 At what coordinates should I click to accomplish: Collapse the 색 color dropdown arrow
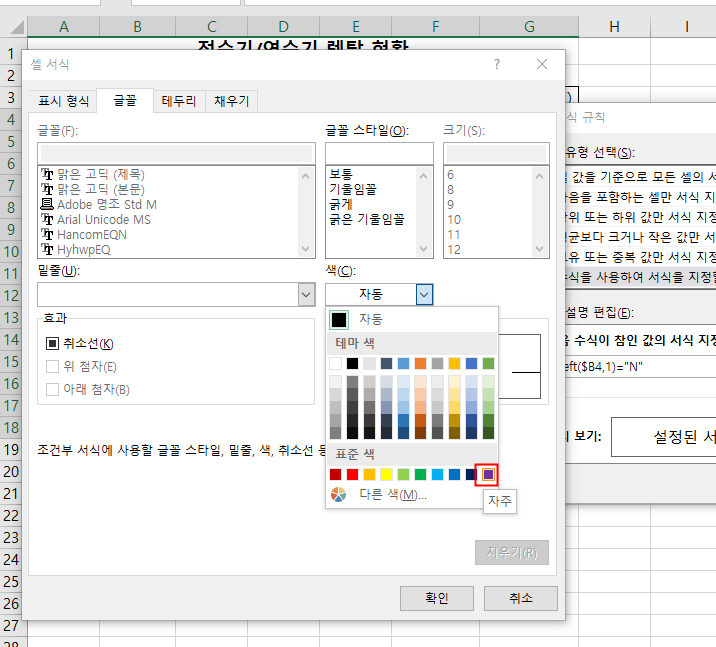click(x=424, y=295)
